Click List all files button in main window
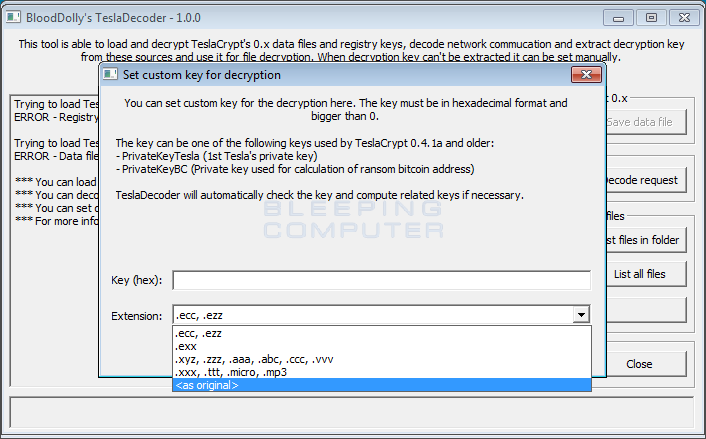 click(x=646, y=274)
